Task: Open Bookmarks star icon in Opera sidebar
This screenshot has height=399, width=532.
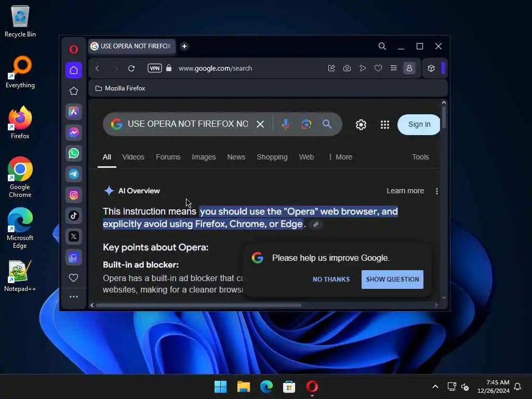Action: (74, 91)
